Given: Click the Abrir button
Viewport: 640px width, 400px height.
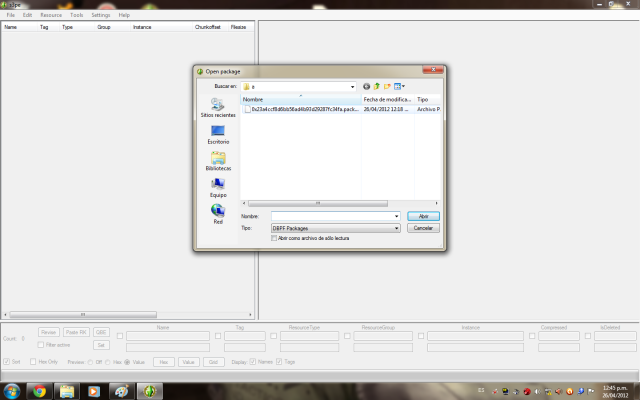Looking at the screenshot, I should [423, 216].
